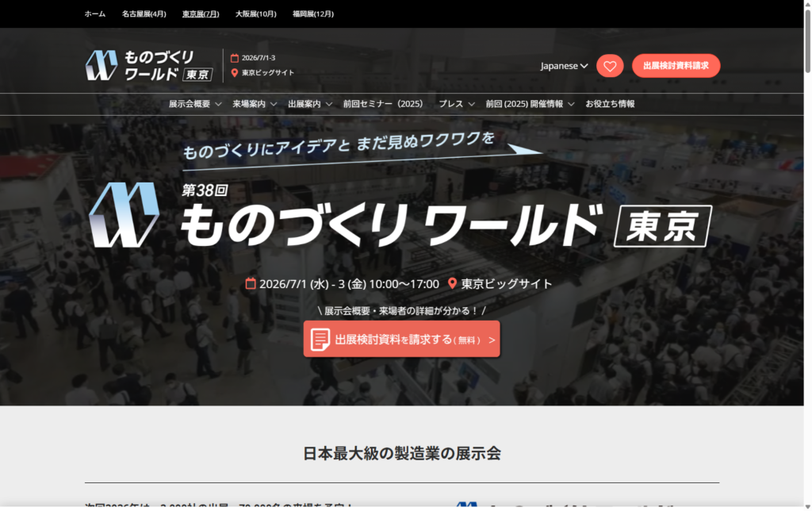Click the location pin beside 東京ビッグサイト in header
812x511 pixels.
point(235,73)
